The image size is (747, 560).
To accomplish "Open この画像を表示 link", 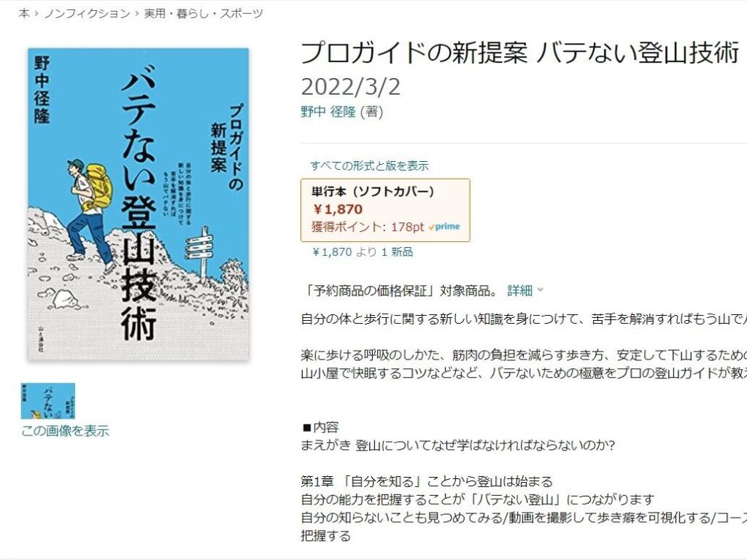I will [x=65, y=431].
